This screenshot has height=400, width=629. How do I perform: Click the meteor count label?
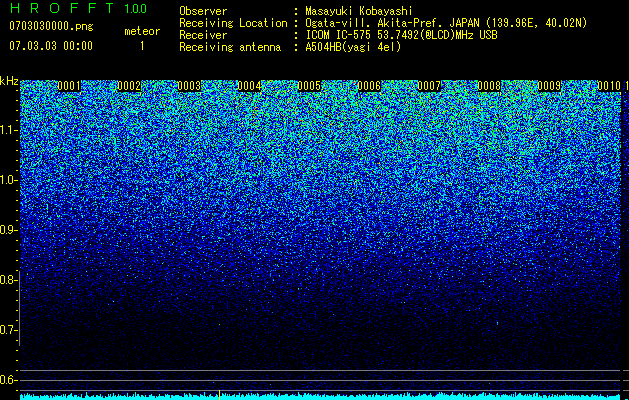[142, 31]
